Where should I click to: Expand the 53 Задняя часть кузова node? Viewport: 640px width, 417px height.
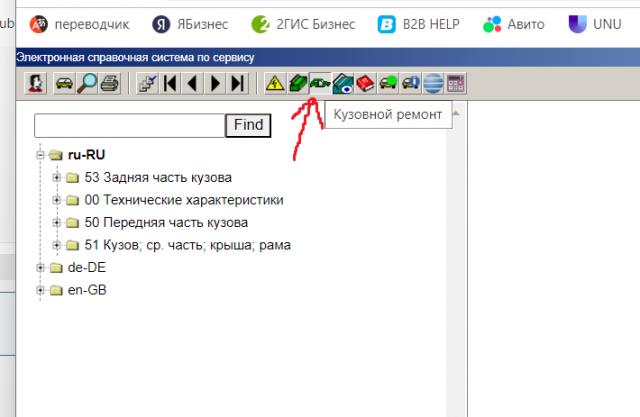pyautogui.click(x=57, y=177)
